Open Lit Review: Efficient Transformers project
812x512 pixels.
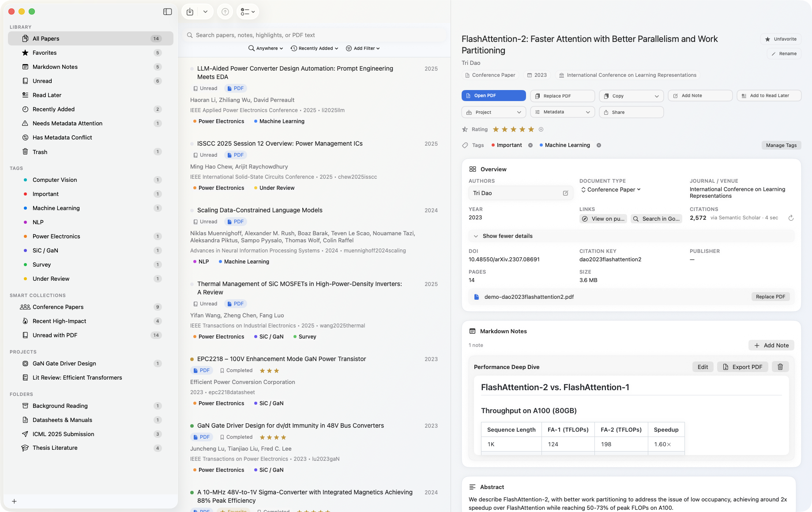(x=90, y=377)
